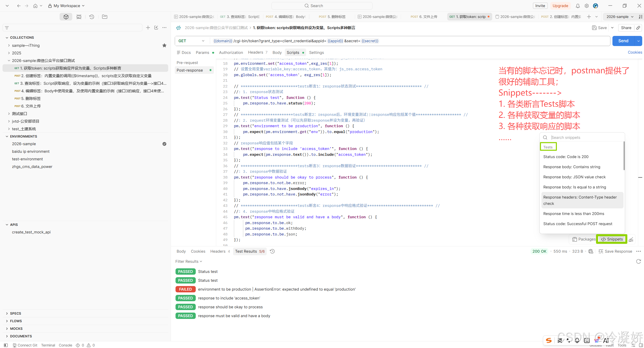
Task: Expand the sample—iThing collection
Action: pos(9,46)
